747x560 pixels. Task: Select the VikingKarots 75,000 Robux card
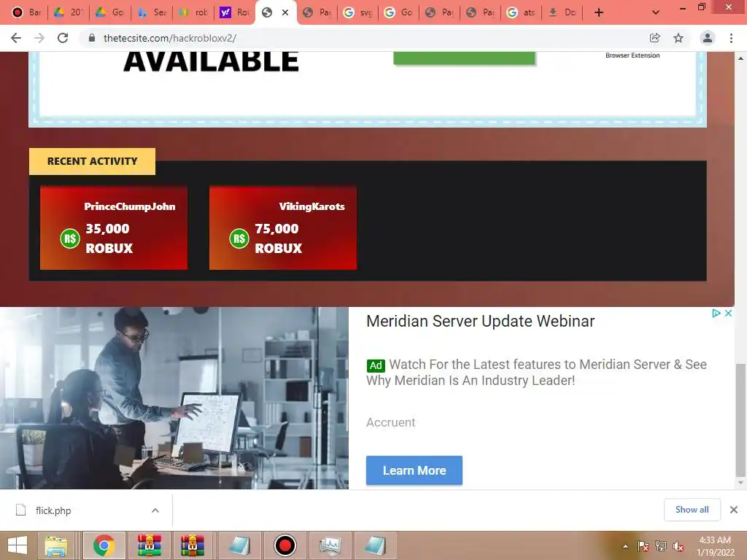coord(282,227)
